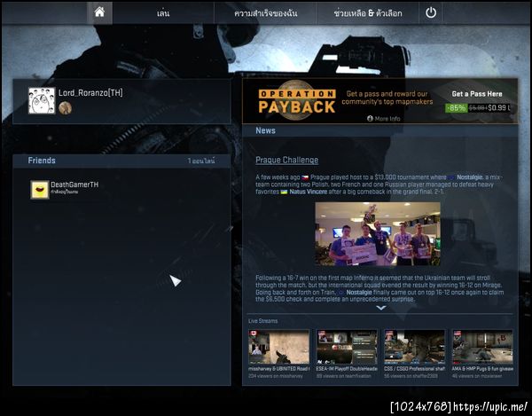Click the first Nostalgie team link
The height and width of the screenshot is (416, 532).
[470, 177]
